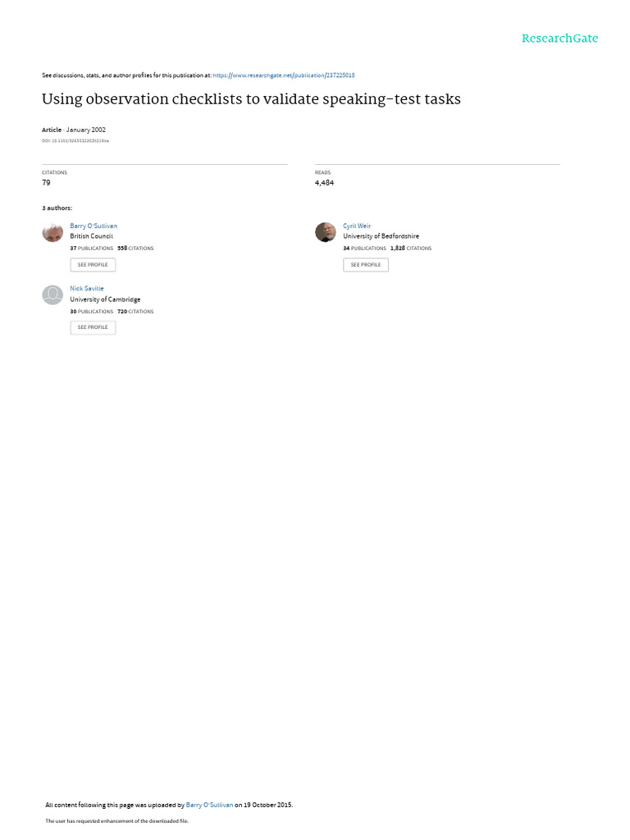This screenshot has width=630, height=840.
Task: Click SEE PROFILE button under University of Cambridge
Action: pos(93,327)
